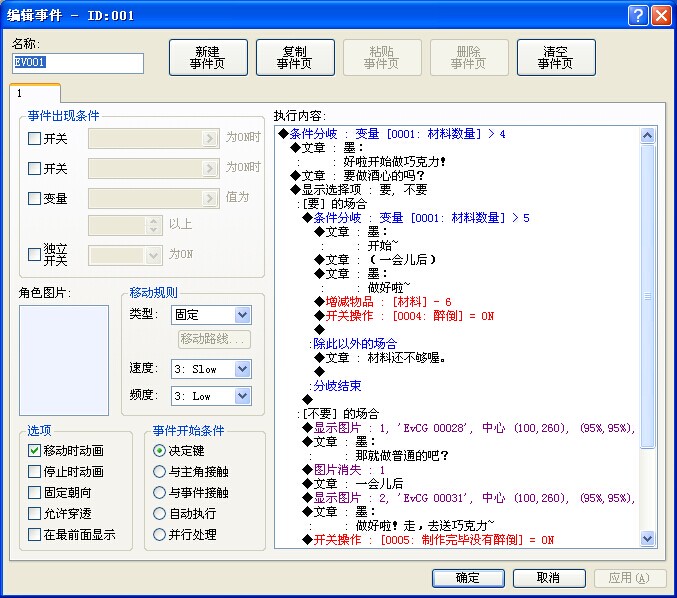Enable the 变量 condition checkbox

coord(34,199)
